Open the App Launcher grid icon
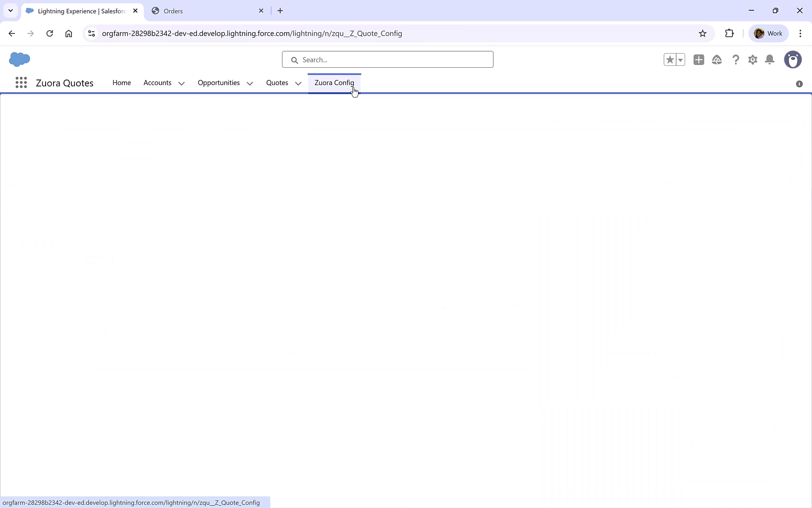The height and width of the screenshot is (508, 812). 21,82
